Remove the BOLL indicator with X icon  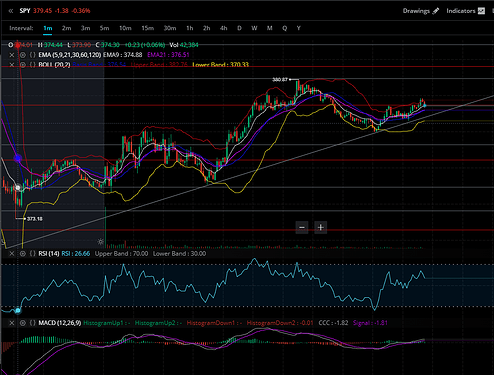(x=12, y=65)
